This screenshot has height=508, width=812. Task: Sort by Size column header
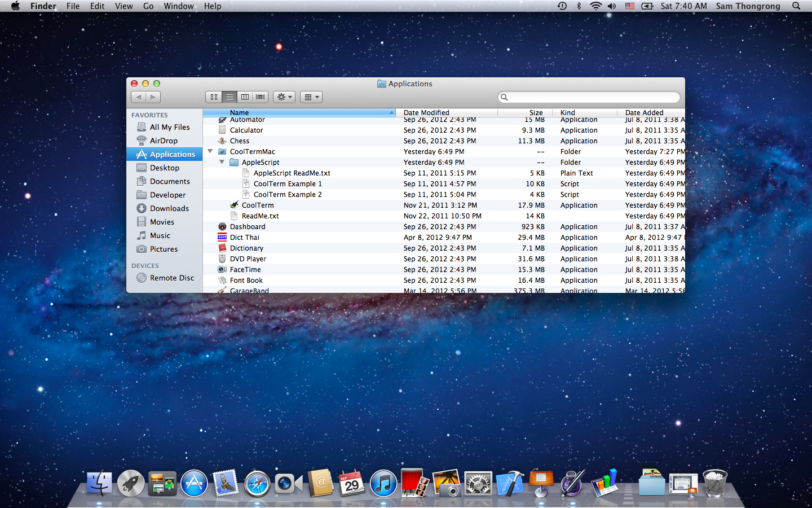(525, 112)
